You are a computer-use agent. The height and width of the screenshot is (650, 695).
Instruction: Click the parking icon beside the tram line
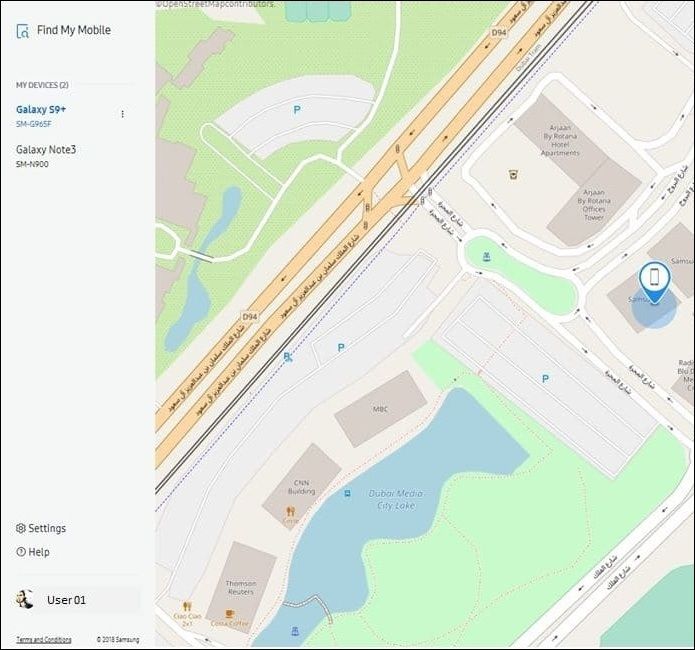[x=341, y=348]
